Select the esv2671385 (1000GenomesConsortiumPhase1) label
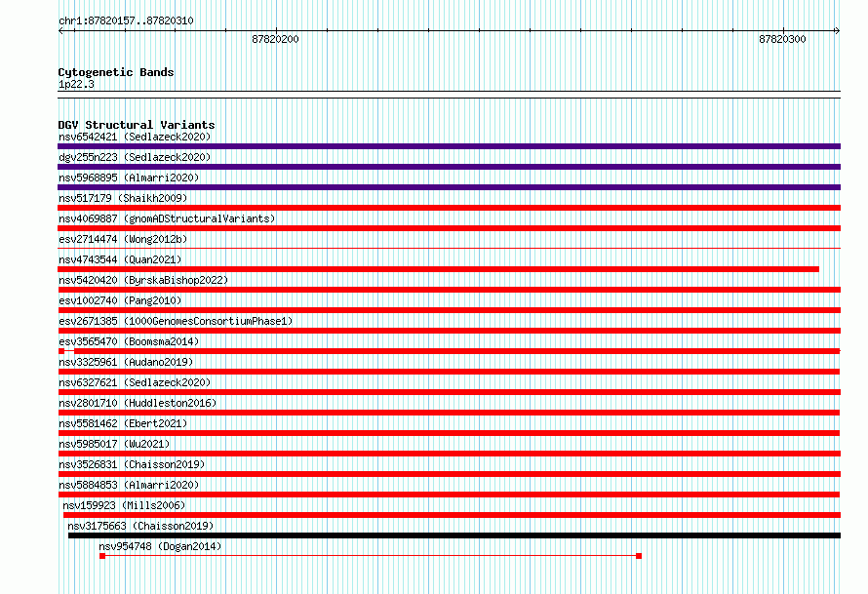 [176, 321]
